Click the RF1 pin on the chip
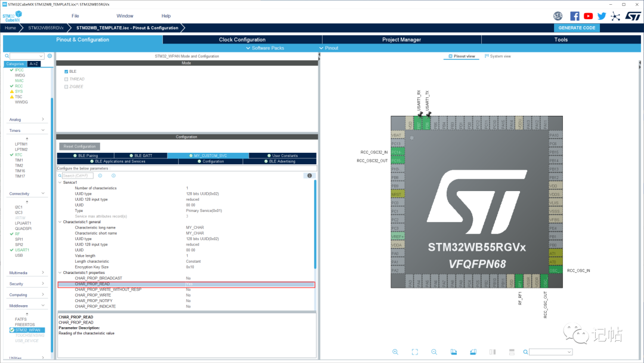Image resolution: width=644 pixels, height=363 pixels. [x=519, y=281]
